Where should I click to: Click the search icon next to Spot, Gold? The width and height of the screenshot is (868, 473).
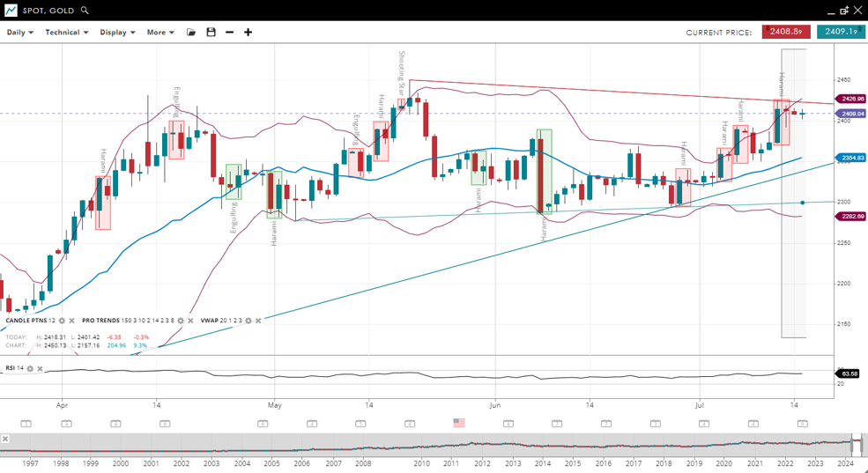coord(85,11)
